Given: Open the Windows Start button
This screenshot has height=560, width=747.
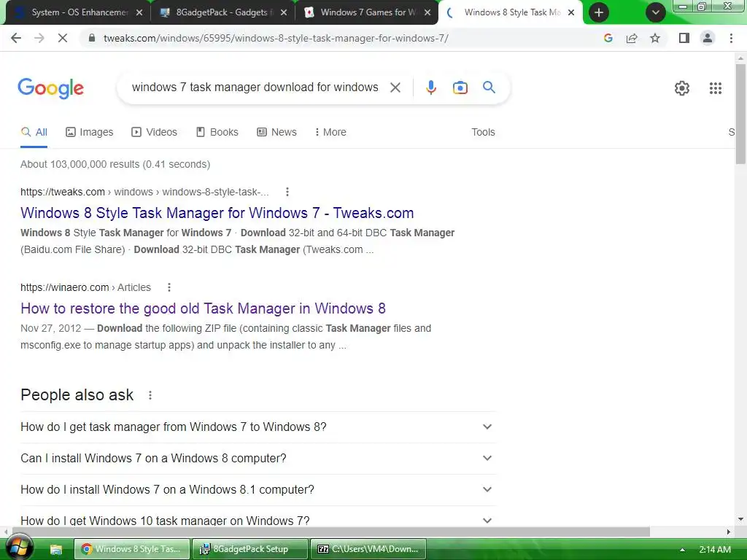Looking at the screenshot, I should click(18, 547).
